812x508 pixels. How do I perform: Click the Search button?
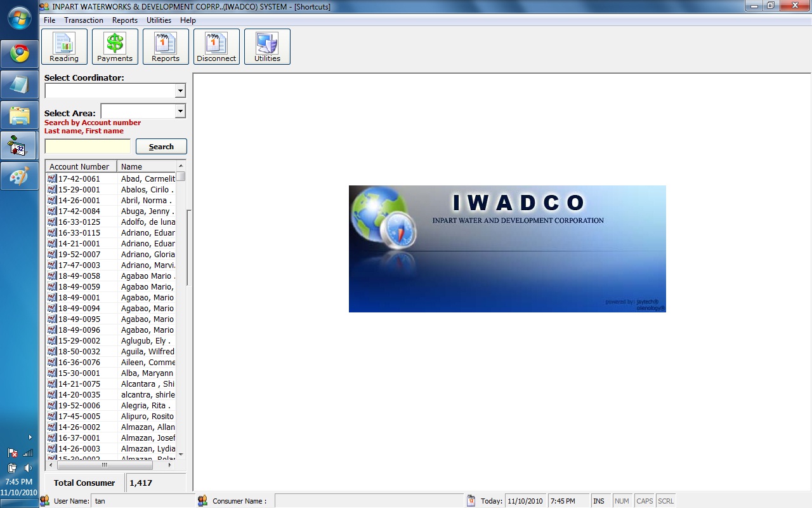161,146
